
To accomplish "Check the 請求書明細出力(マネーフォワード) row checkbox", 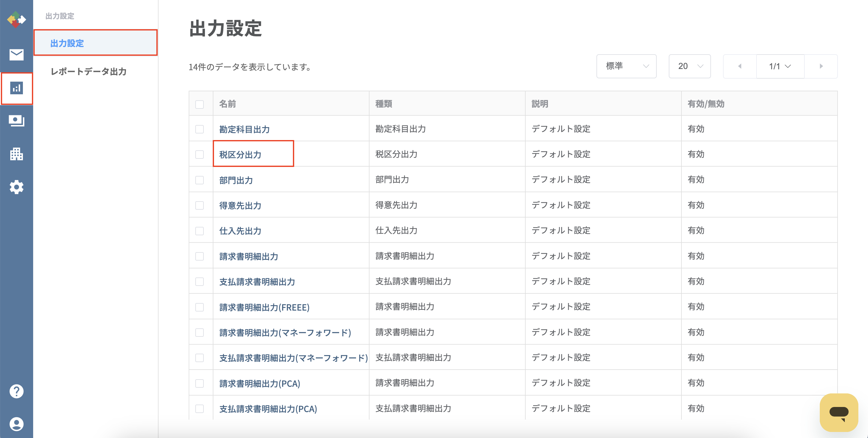I will pos(200,333).
